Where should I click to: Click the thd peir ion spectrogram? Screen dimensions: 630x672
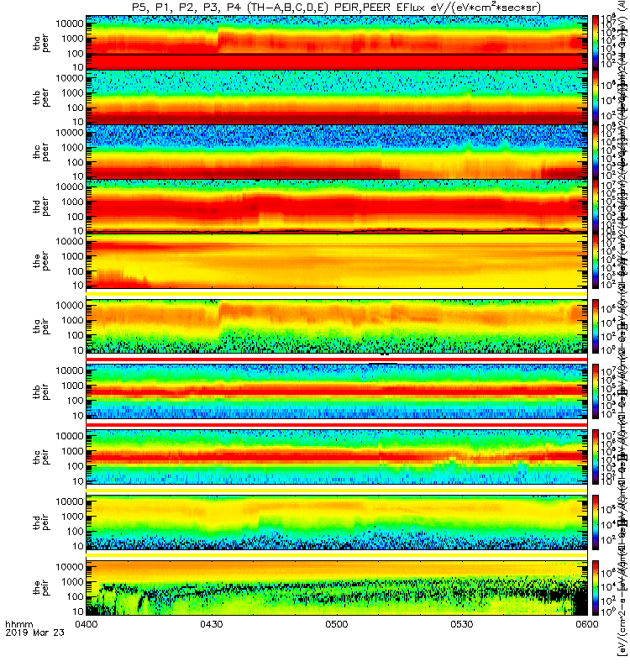coord(337,522)
